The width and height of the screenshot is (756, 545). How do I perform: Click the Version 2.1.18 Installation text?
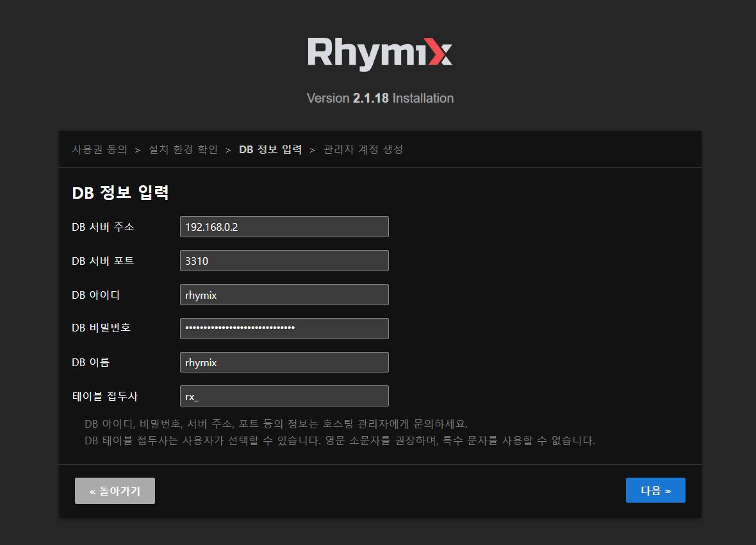point(380,98)
